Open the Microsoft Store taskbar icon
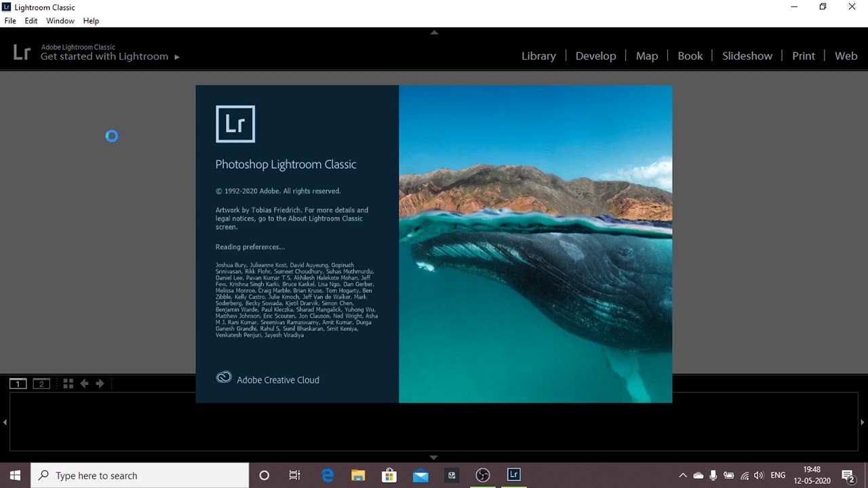Screen dimensions: 868x488 tap(389, 475)
